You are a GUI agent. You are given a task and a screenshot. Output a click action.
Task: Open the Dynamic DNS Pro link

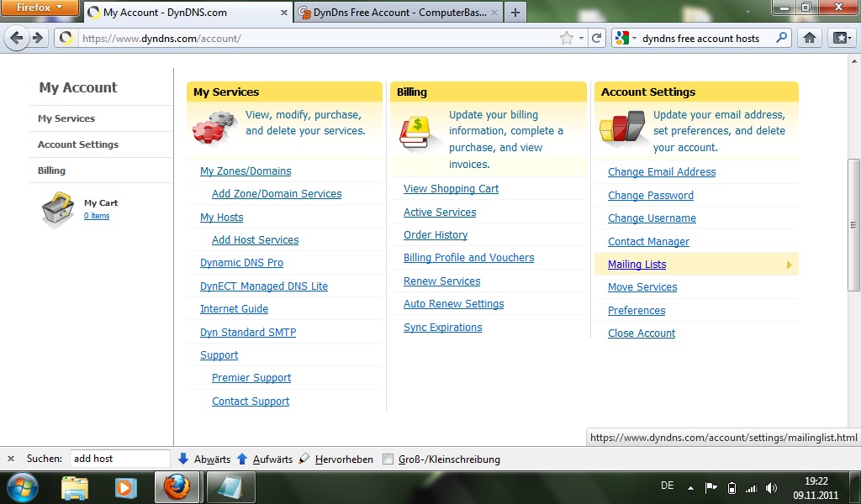pyautogui.click(x=241, y=263)
